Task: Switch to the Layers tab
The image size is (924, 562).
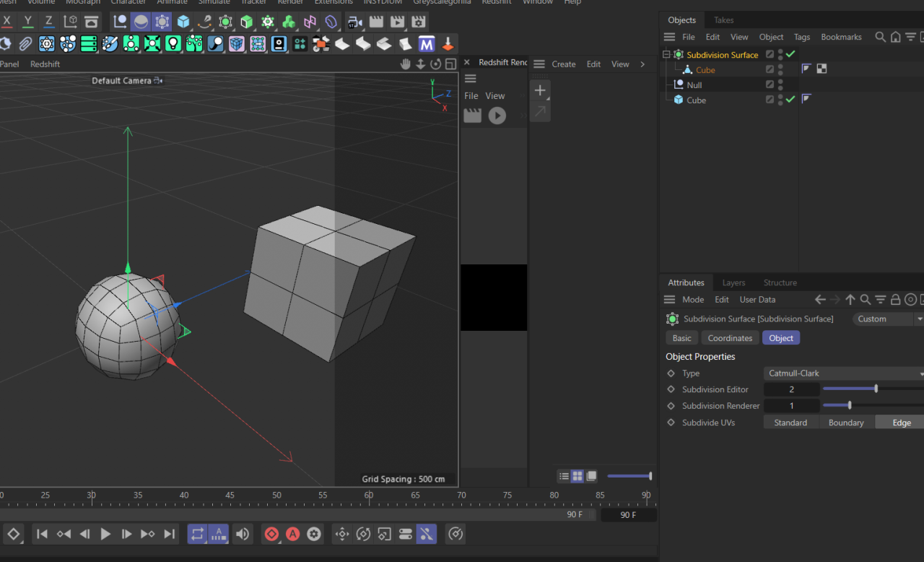Action: 733,282
